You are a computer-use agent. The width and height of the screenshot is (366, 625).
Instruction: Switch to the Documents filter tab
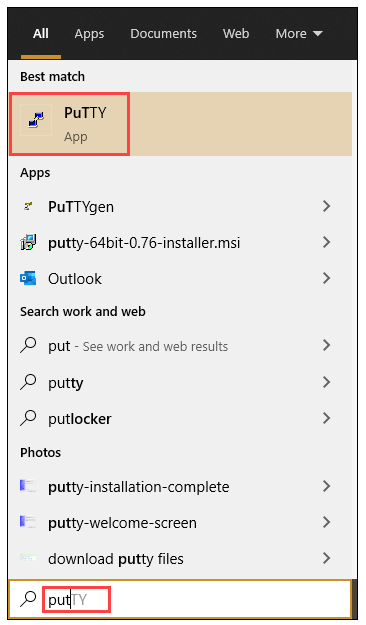163,33
